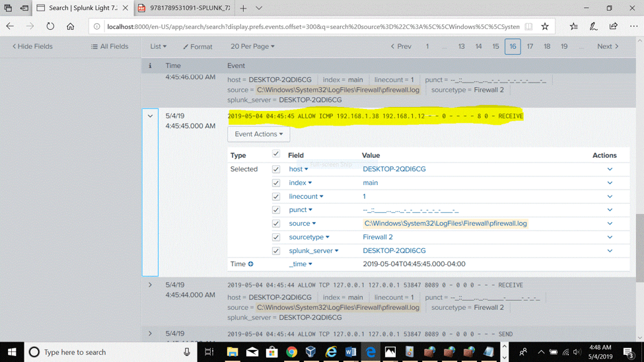The height and width of the screenshot is (362, 644).
Task: Toggle the select-all fields checkbox
Action: pos(276,154)
